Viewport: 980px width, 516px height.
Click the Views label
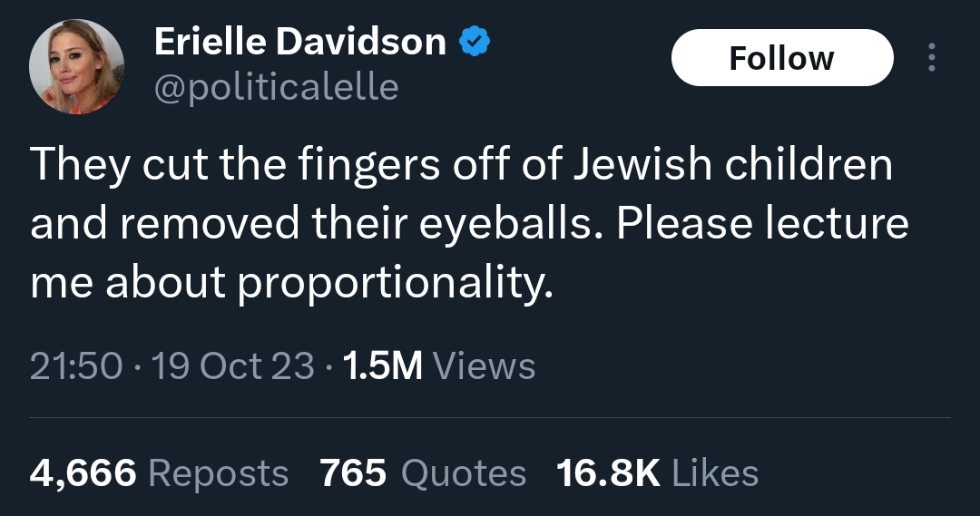tap(485, 365)
